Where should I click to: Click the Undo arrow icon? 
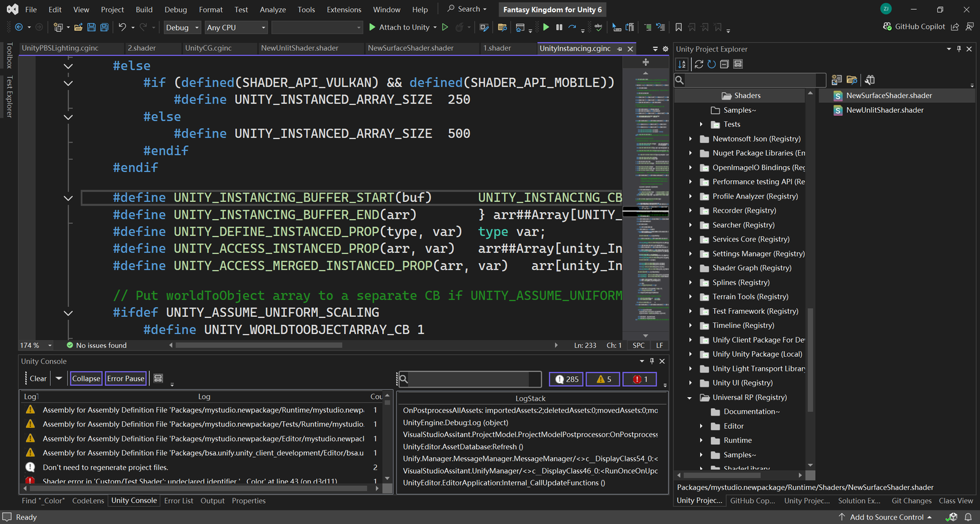coord(122,28)
